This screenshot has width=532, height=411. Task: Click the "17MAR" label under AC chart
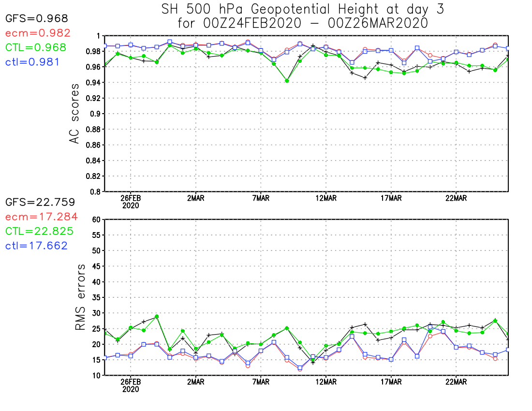[391, 198]
